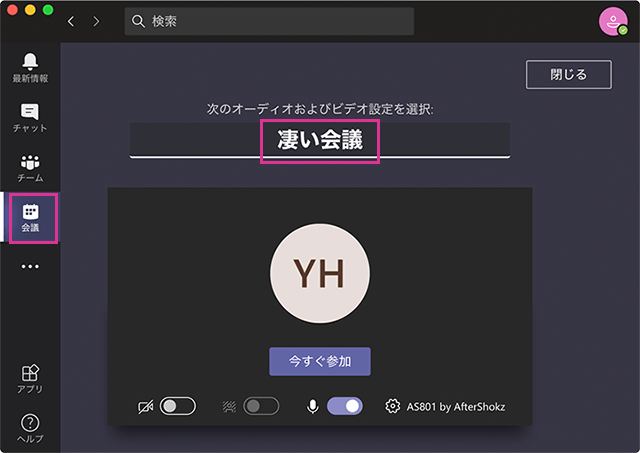Open device settings gear icon
This screenshot has width=640, height=453.
393,406
